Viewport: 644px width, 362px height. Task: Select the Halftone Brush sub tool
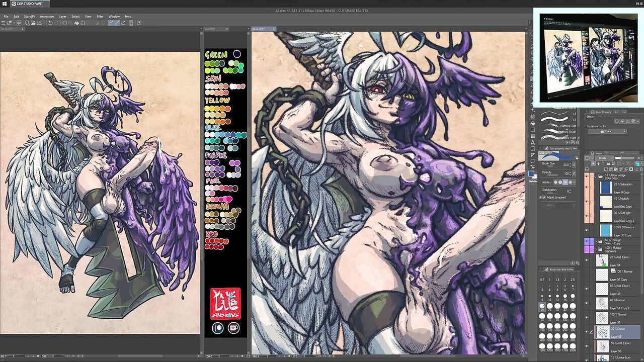click(x=558, y=132)
